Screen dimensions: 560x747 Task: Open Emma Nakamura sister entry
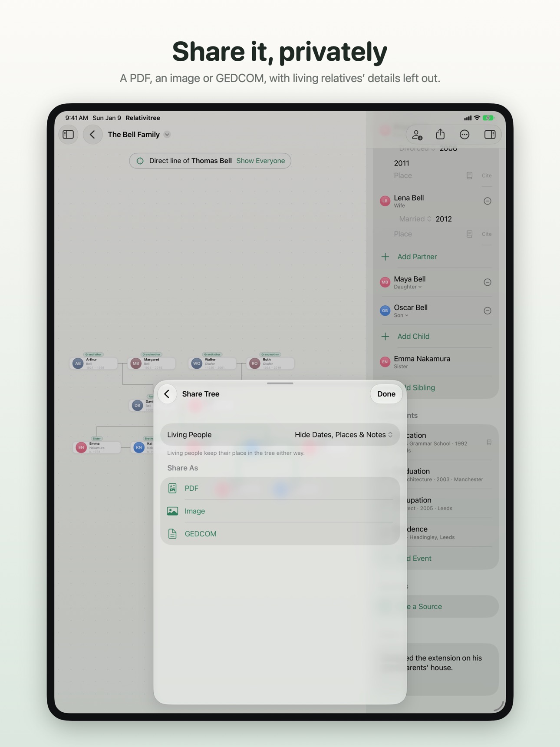[x=435, y=362]
